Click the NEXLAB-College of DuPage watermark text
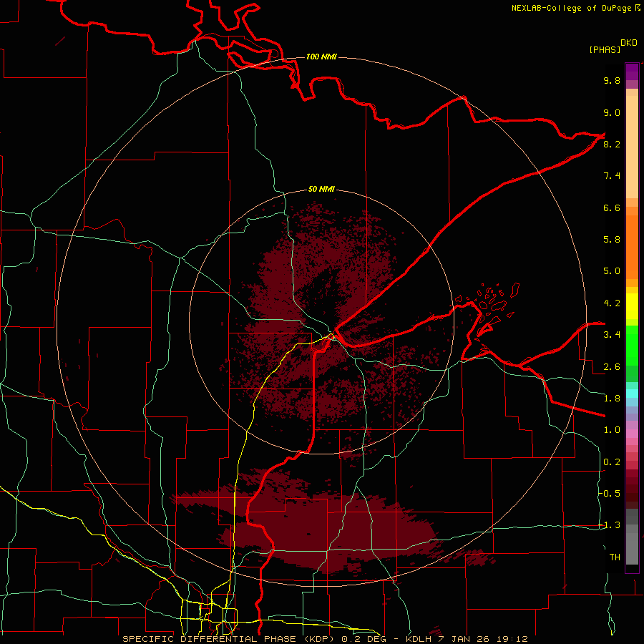This screenshot has height=644, width=644. tap(575, 8)
